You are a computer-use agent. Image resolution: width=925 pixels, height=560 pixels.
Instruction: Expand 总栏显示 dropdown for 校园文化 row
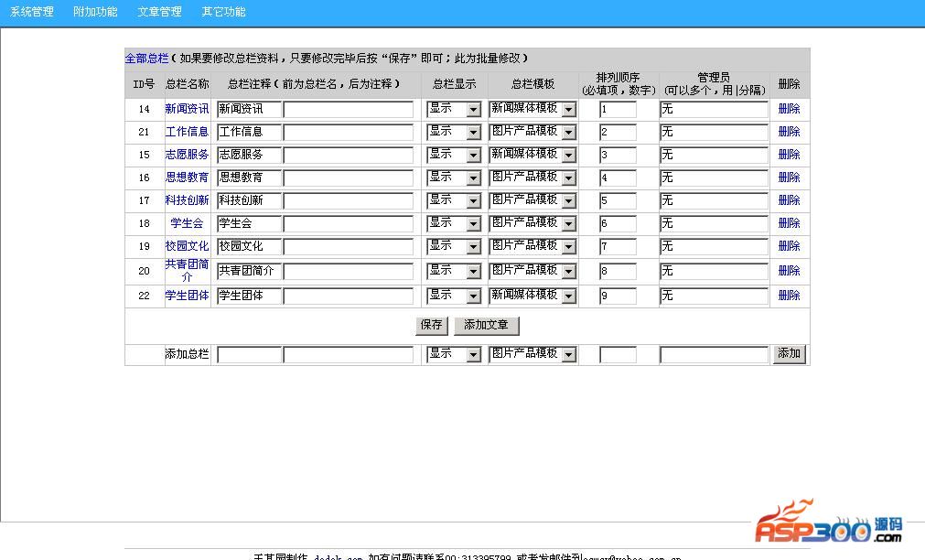tap(454, 246)
